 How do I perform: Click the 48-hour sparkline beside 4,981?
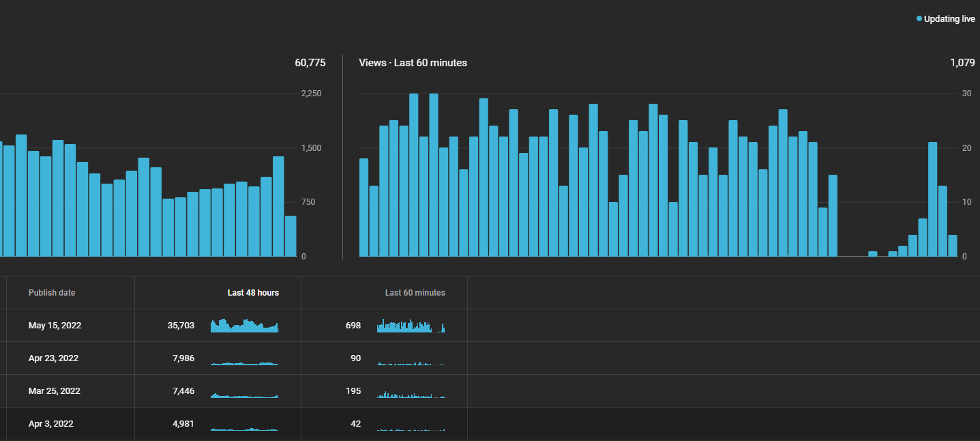pos(245,429)
